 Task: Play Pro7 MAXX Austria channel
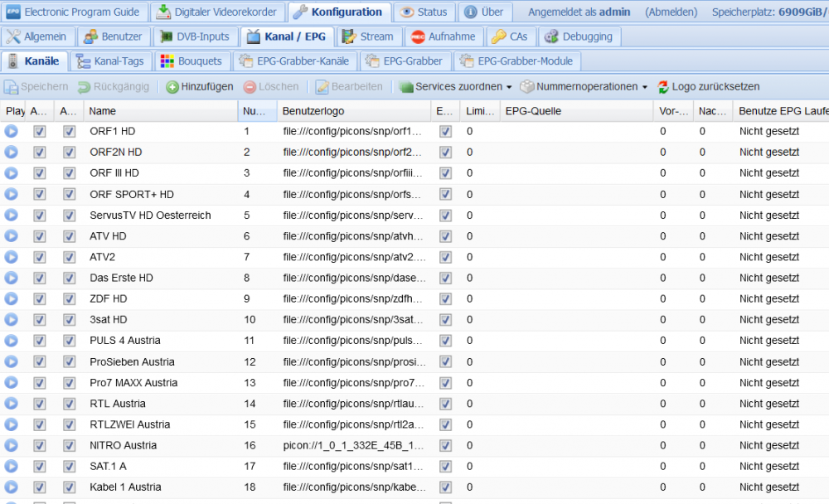coord(11,382)
